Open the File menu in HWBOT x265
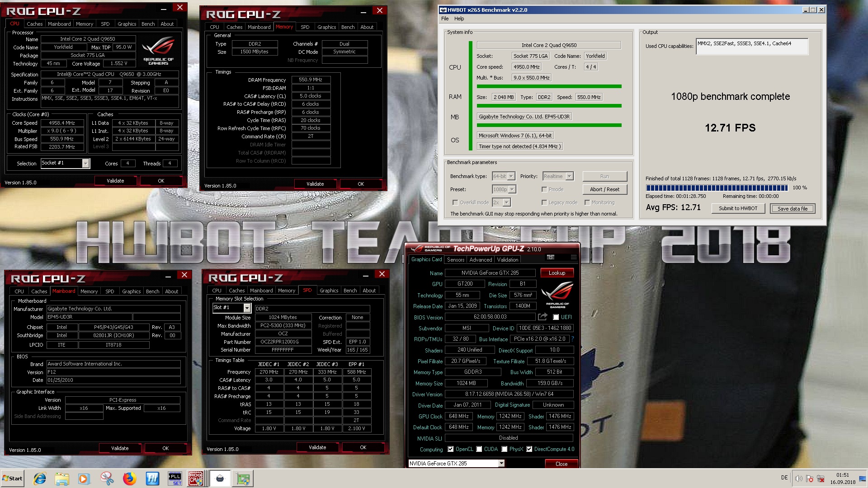This screenshot has height=488, width=868. tap(445, 19)
